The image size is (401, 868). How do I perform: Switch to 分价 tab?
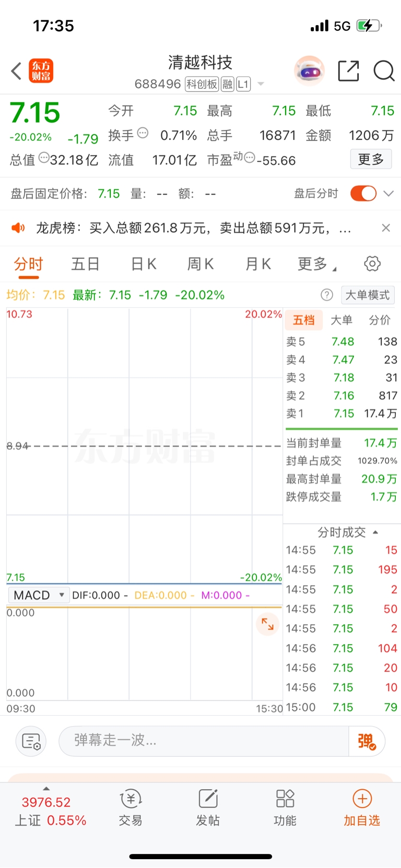click(380, 320)
